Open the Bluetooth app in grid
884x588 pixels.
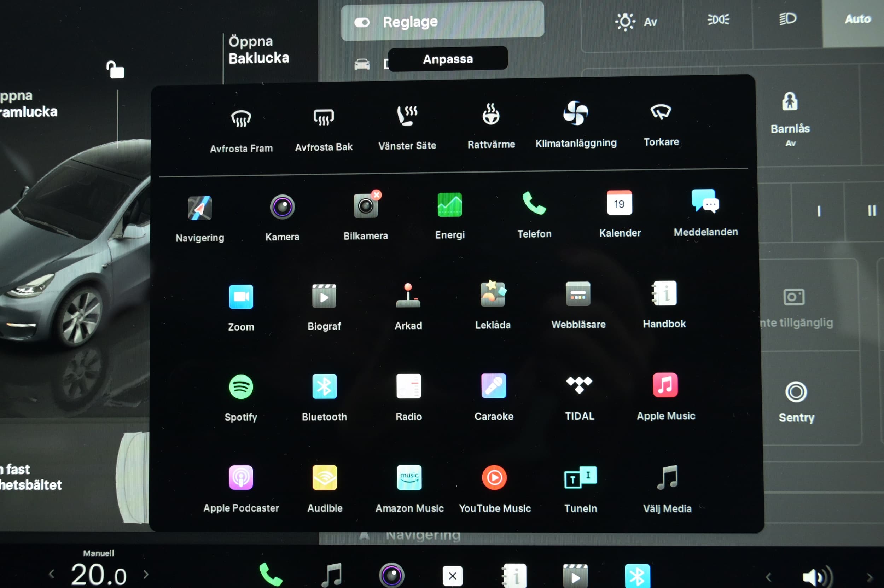pos(324,397)
